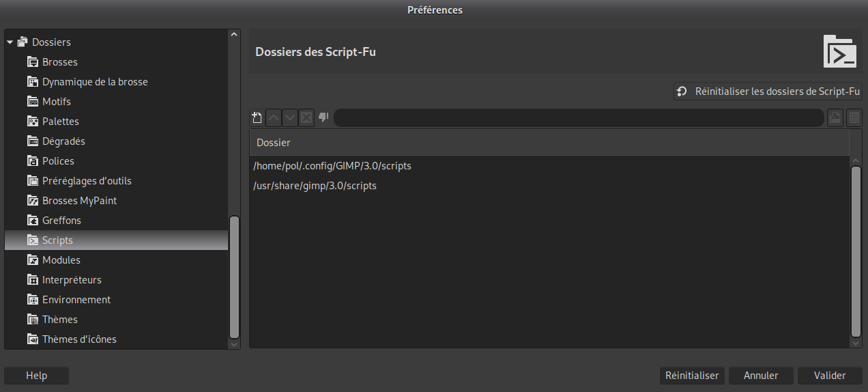
Task: Click the move folder down arrow
Action: (290, 117)
